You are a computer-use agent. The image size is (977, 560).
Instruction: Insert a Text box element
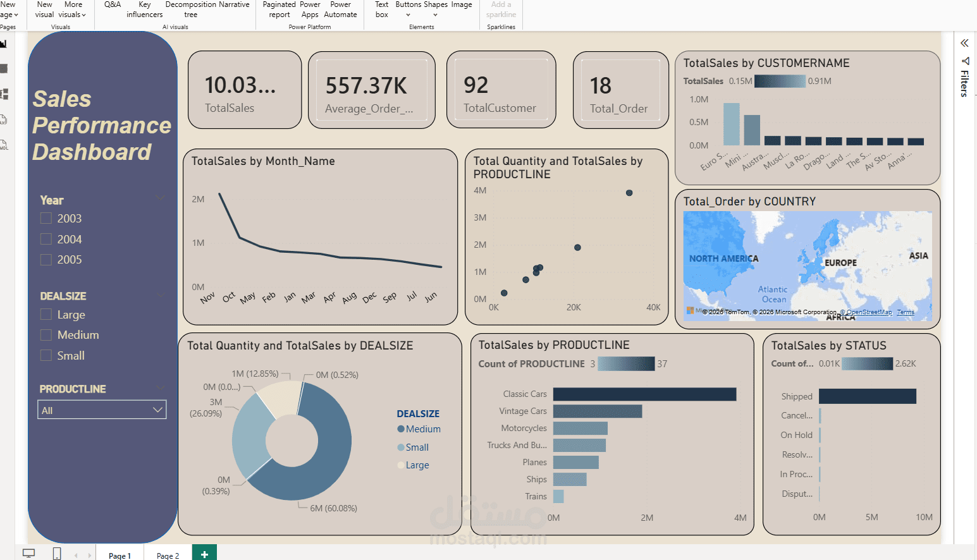point(382,9)
